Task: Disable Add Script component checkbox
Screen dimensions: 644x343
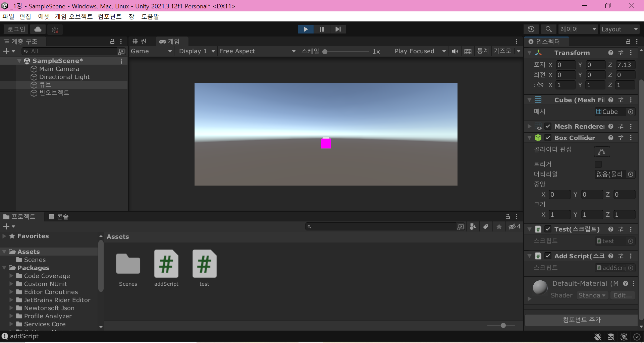Action: coord(548,256)
